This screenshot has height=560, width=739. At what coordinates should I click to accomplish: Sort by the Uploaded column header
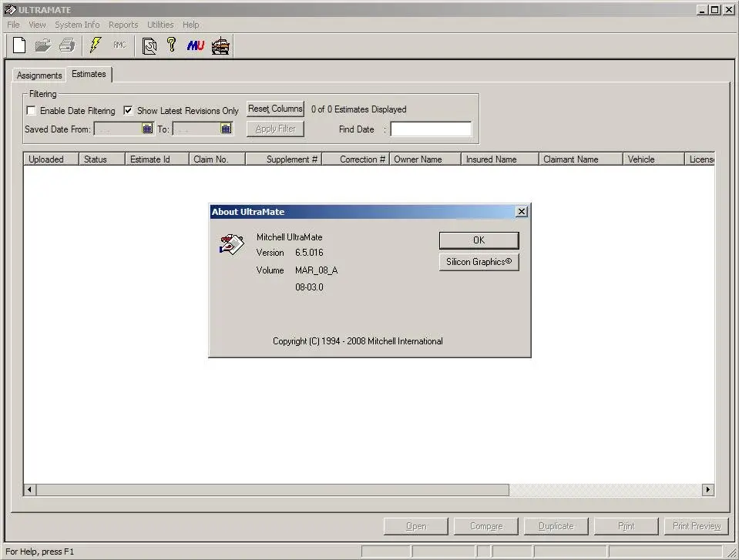pyautogui.click(x=51, y=159)
